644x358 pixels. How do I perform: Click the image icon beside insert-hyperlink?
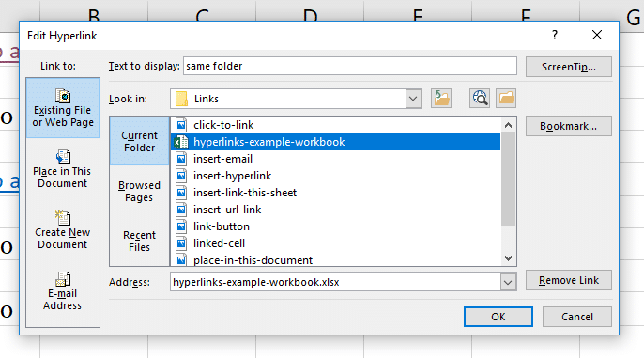point(181,176)
